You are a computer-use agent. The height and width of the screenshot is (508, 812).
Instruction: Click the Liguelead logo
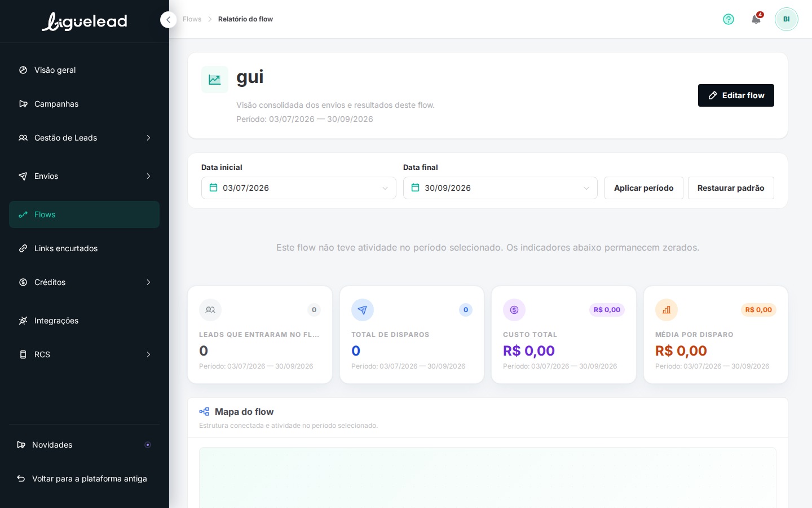pyautogui.click(x=85, y=21)
